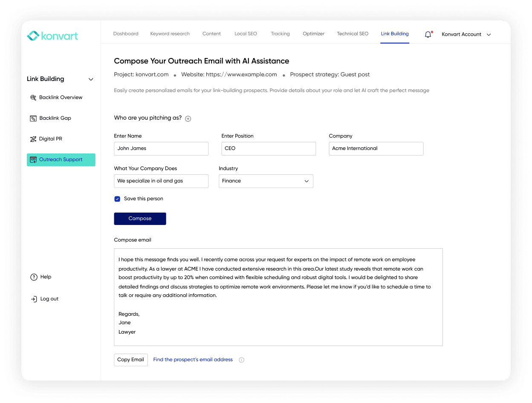532x403 pixels.
Task: Click Find the prospect's email address
Action: click(x=192, y=360)
